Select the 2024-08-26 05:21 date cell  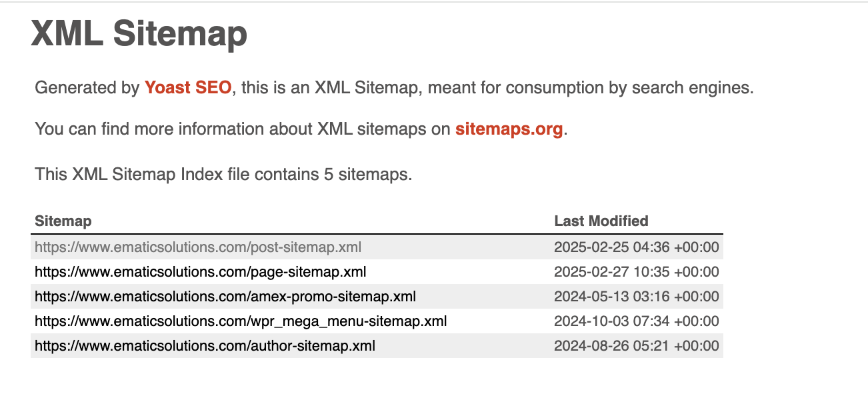point(636,346)
